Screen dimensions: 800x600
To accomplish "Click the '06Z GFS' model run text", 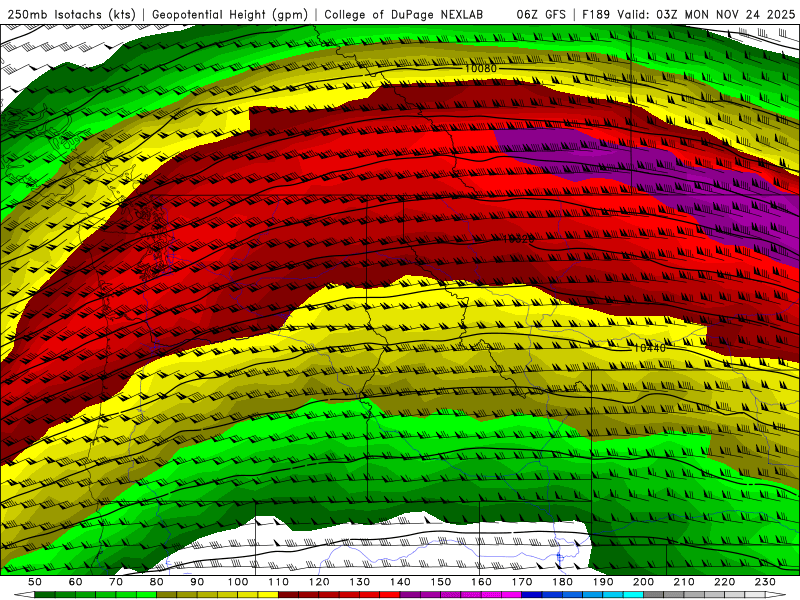I will click(541, 14).
